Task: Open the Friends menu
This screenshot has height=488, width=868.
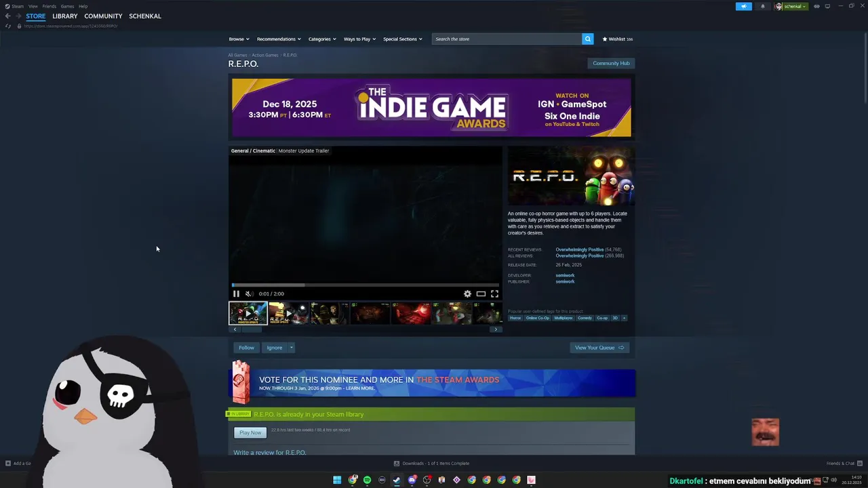Action: point(50,6)
